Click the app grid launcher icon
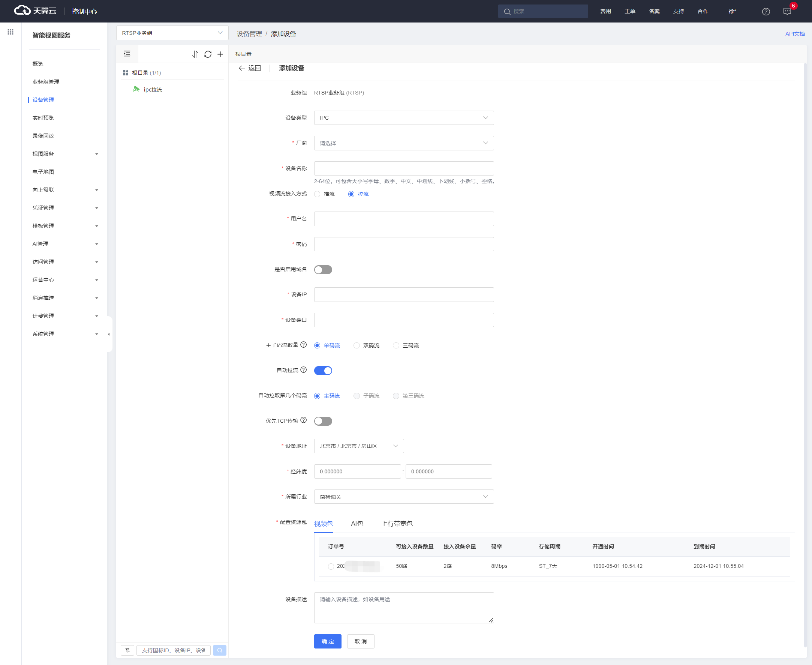This screenshot has height=665, width=812. pos(10,32)
